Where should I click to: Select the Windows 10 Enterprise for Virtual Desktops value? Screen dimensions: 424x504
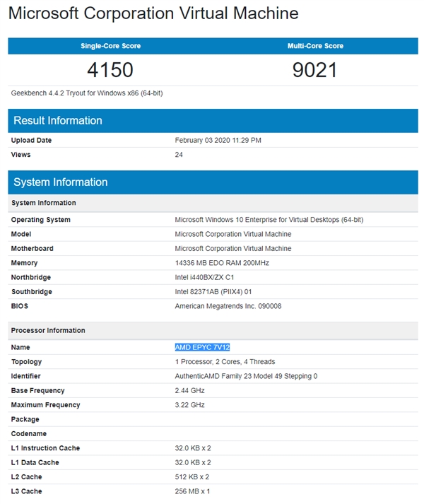269,220
